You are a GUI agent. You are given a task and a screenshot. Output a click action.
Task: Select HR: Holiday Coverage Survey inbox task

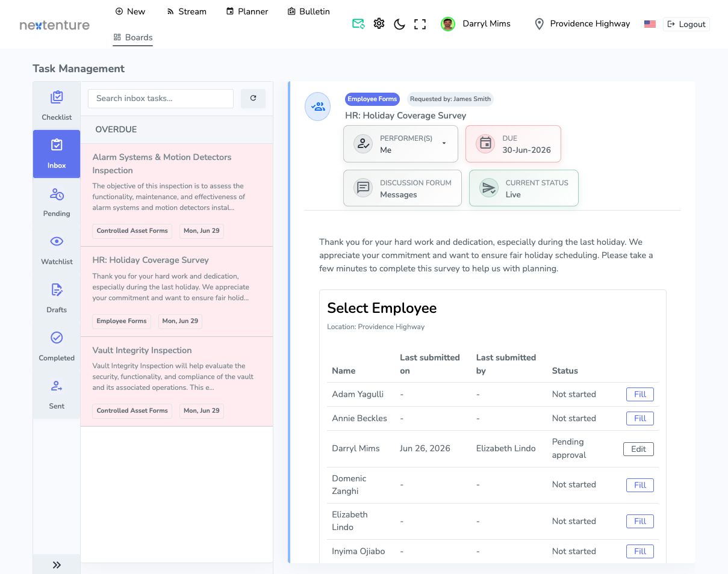click(176, 292)
